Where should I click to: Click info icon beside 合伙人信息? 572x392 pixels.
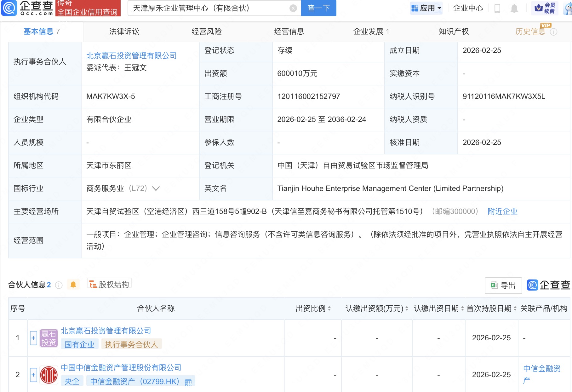(59, 285)
